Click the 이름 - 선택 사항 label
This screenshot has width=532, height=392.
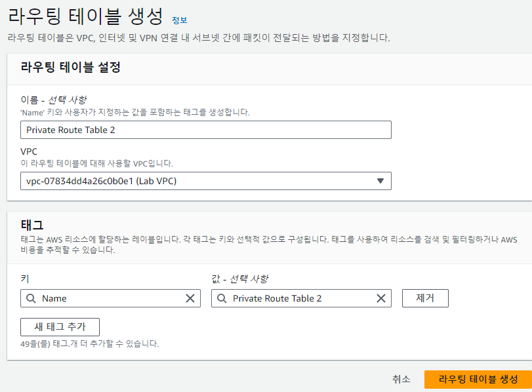[54, 100]
